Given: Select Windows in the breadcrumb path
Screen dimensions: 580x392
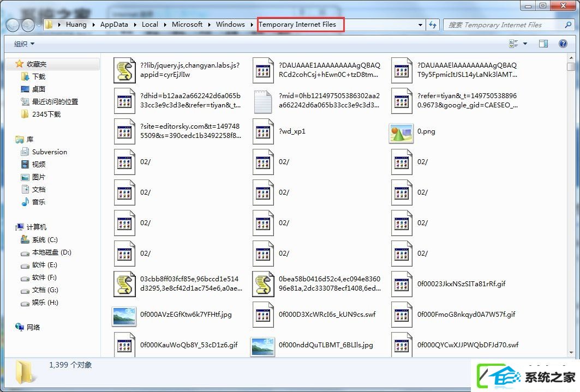Looking at the screenshot, I should [x=230, y=25].
